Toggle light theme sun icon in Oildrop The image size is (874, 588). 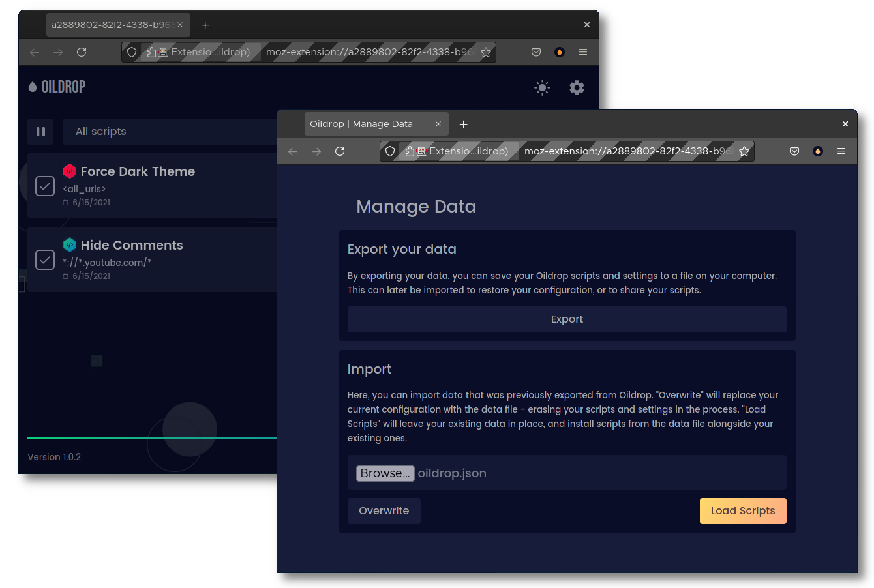542,87
